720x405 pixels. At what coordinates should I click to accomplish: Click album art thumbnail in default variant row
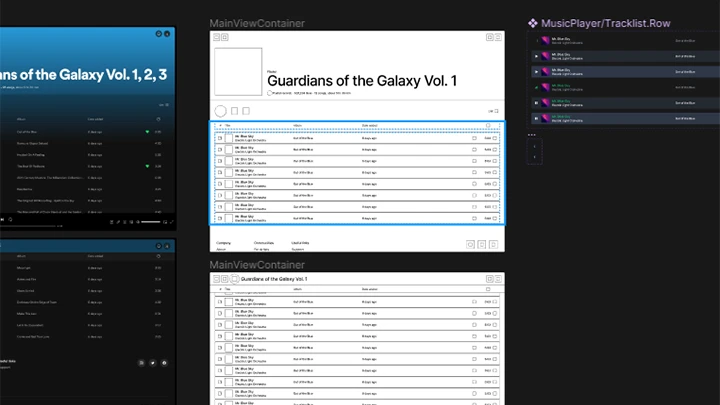pos(545,41)
